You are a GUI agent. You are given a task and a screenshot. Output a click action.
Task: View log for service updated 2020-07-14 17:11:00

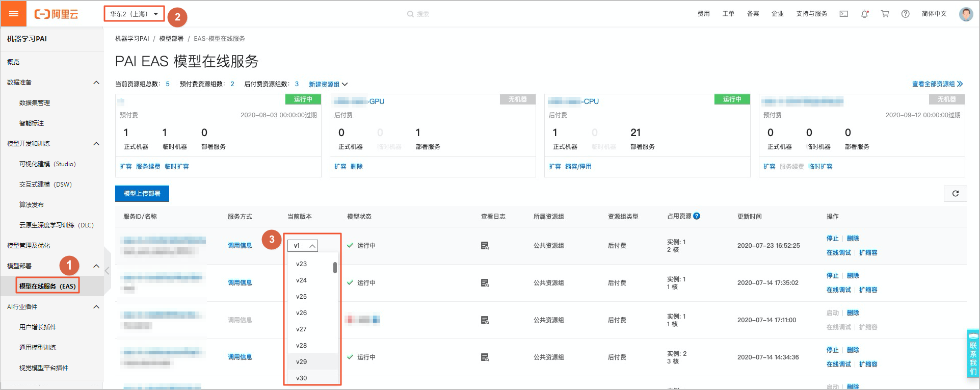pyautogui.click(x=485, y=320)
